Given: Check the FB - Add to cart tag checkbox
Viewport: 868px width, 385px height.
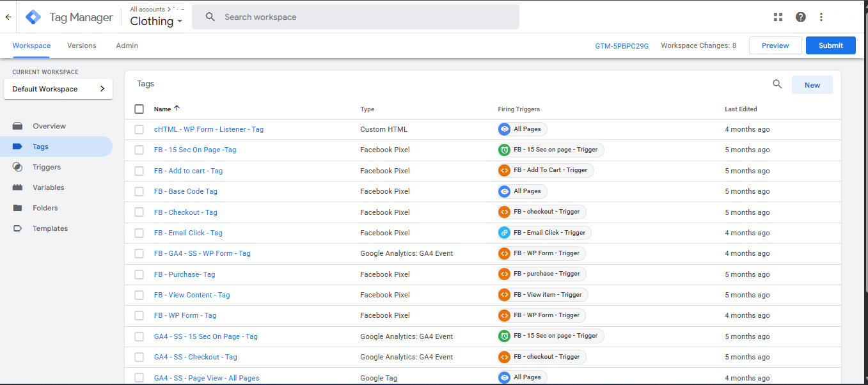Looking at the screenshot, I should (x=139, y=171).
